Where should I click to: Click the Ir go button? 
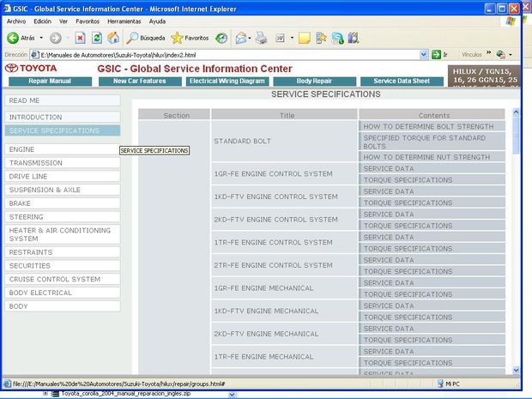pyautogui.click(x=441, y=54)
